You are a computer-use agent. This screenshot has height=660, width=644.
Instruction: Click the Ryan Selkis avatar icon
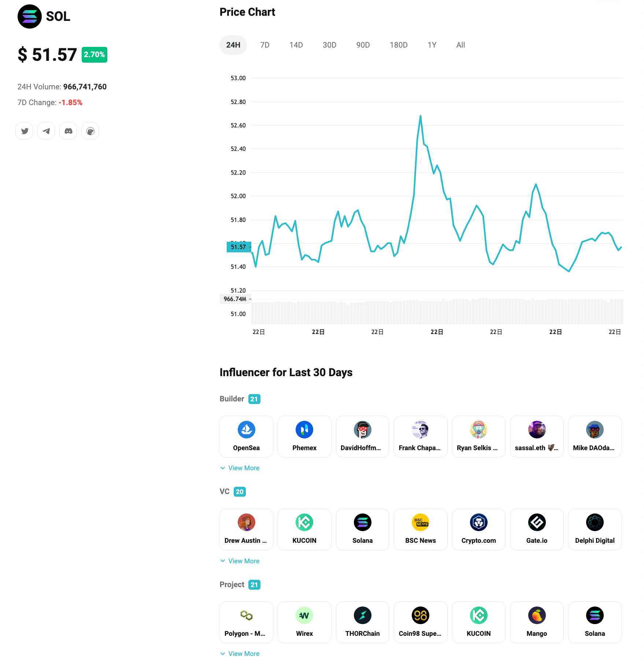pos(479,430)
